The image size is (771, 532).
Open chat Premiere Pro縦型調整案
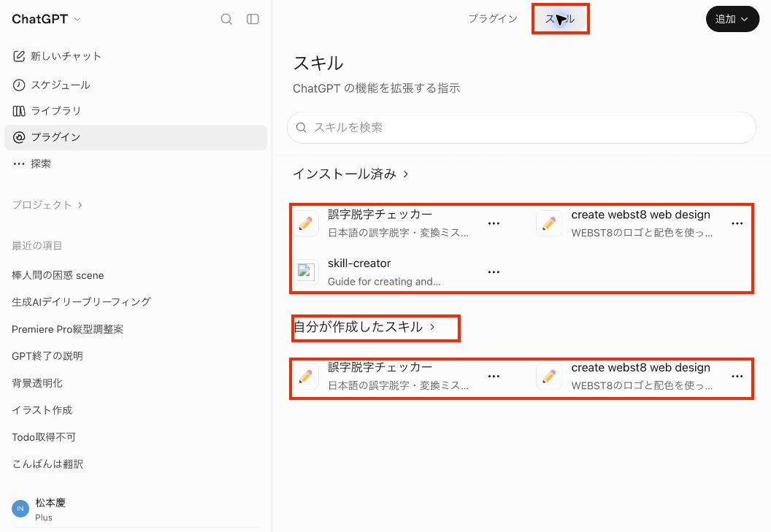coord(67,329)
